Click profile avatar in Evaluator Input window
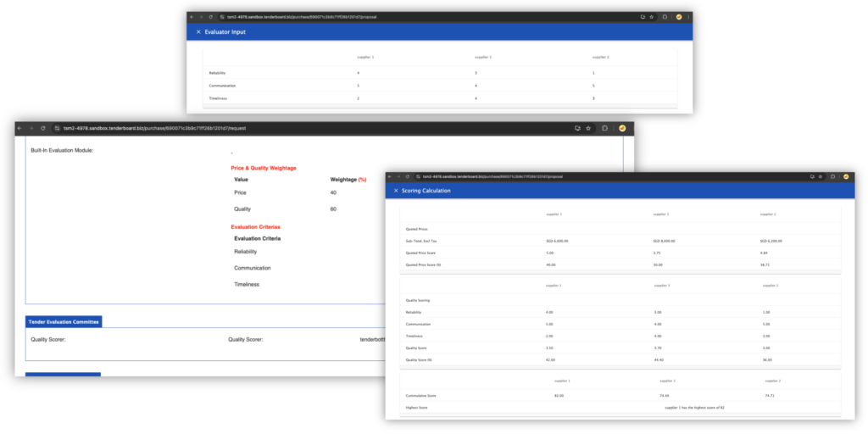 pos(678,17)
